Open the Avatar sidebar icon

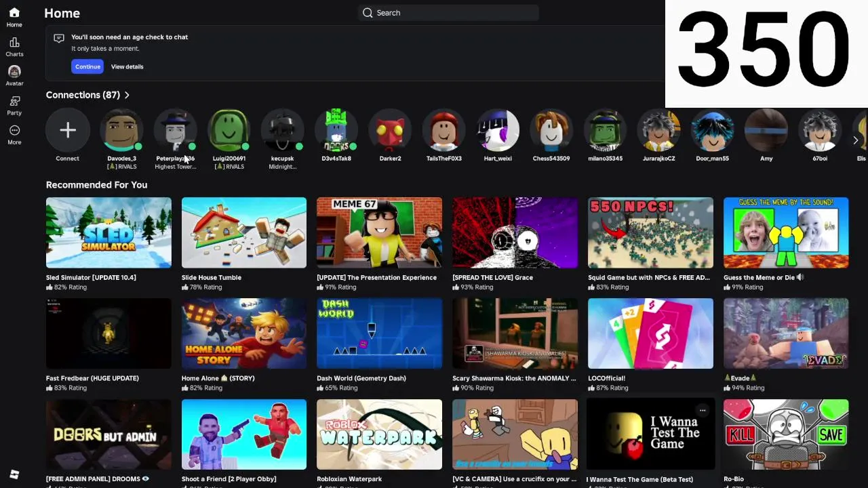coord(14,71)
